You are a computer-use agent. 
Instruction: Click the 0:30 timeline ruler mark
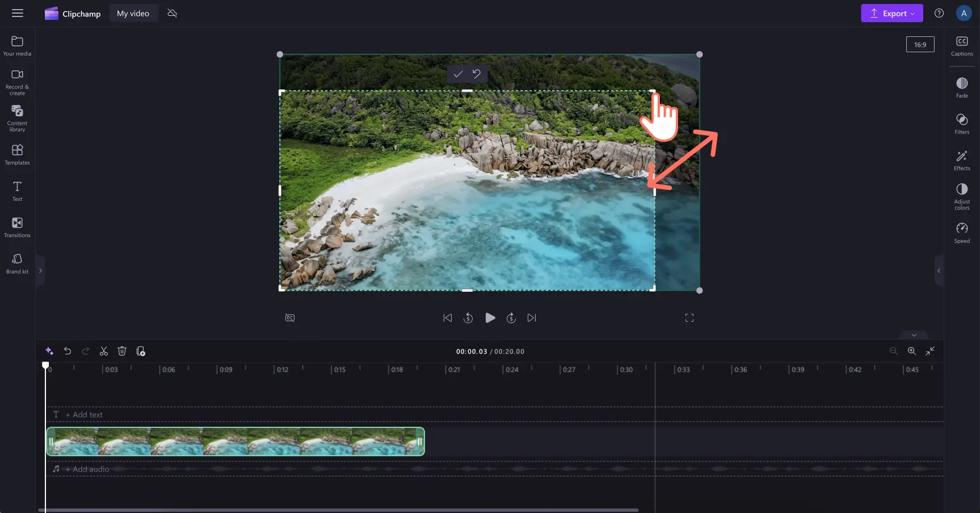(x=626, y=369)
